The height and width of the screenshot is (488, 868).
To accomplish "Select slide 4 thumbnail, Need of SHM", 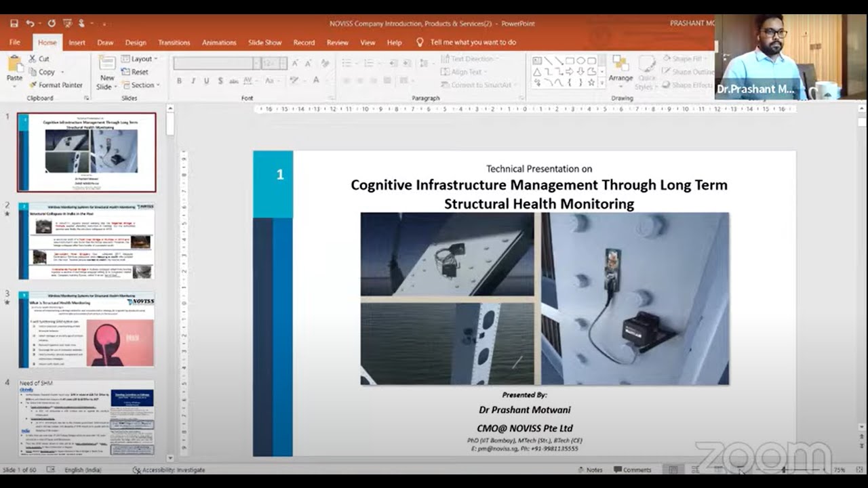I will (x=87, y=418).
